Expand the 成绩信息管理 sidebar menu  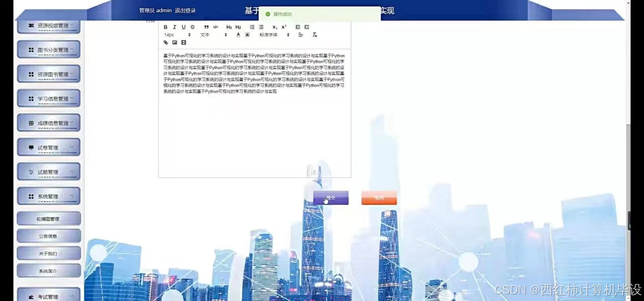pos(49,123)
